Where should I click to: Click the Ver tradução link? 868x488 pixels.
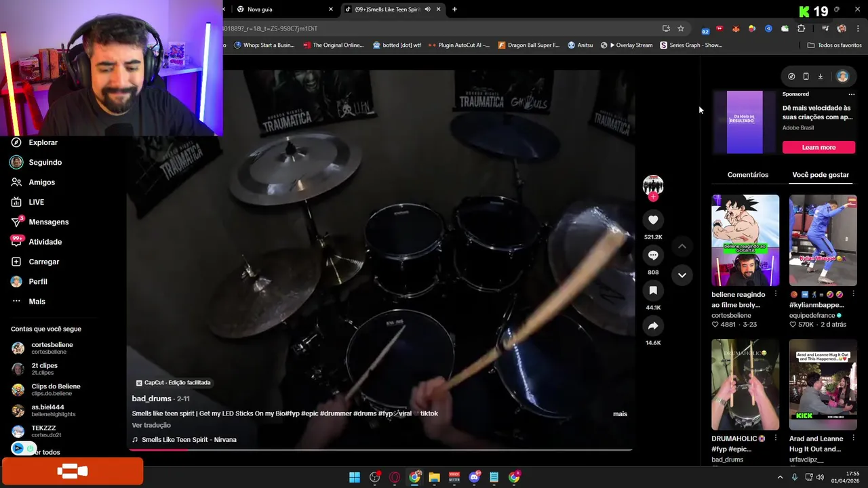[x=151, y=426]
